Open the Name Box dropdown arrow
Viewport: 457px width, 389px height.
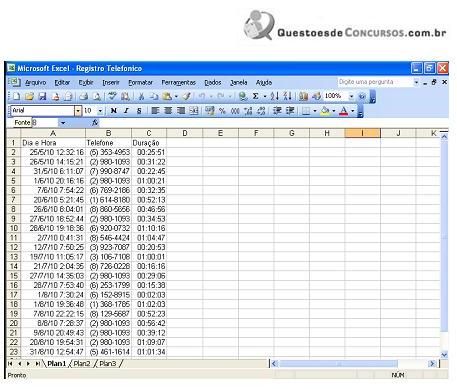pos(63,123)
